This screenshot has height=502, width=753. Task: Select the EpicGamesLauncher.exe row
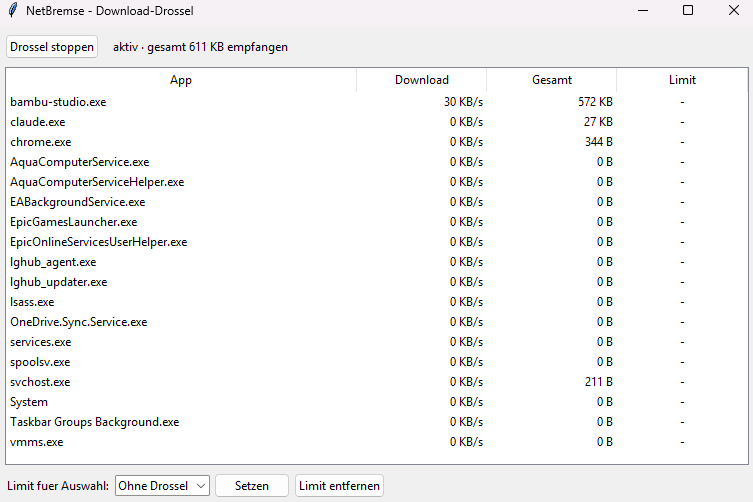point(376,222)
